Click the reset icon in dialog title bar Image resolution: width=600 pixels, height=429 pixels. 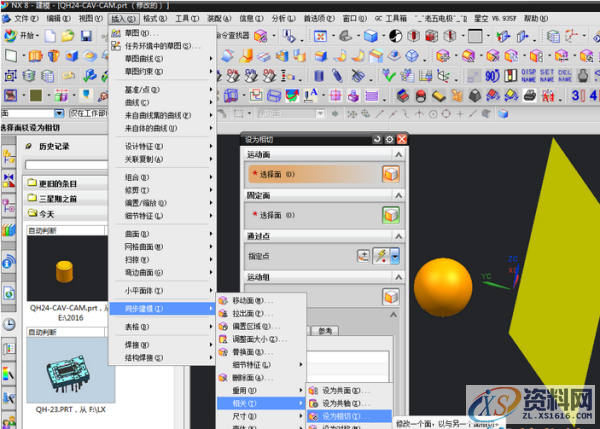click(x=376, y=139)
